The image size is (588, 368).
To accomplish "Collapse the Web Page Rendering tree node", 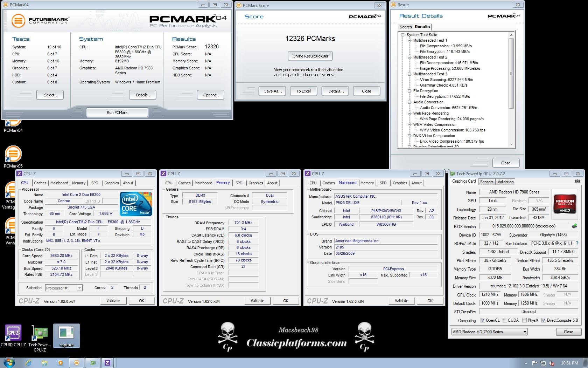I will point(409,113).
